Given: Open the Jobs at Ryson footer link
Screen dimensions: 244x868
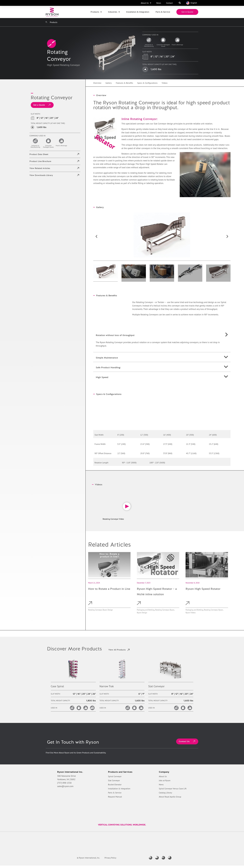Looking at the screenshot, I should click(x=165, y=780).
